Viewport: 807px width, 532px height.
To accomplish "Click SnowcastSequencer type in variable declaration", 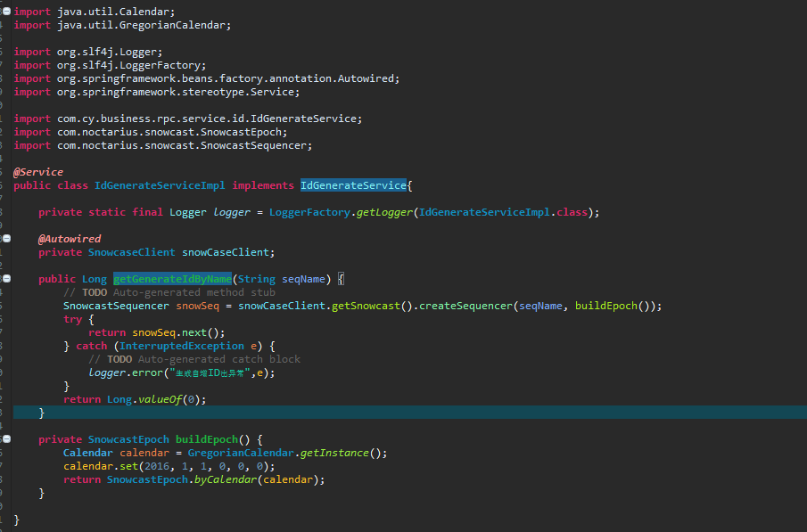I will coord(116,306).
